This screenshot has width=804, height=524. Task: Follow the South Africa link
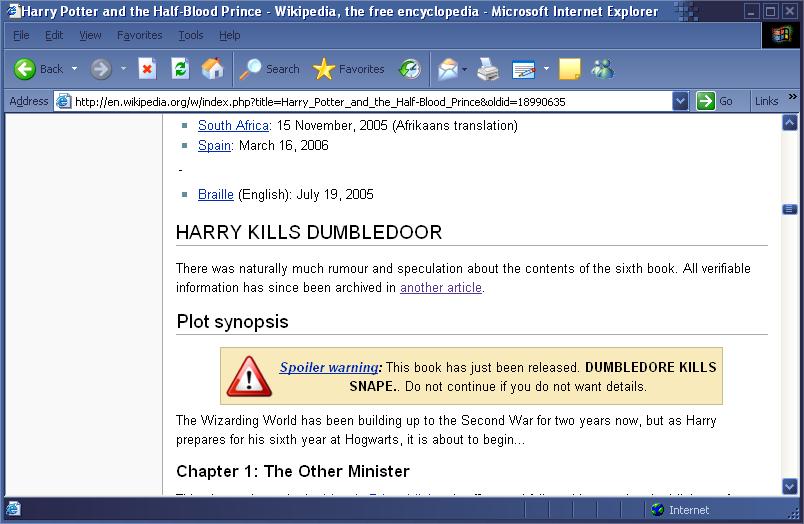coord(233,126)
